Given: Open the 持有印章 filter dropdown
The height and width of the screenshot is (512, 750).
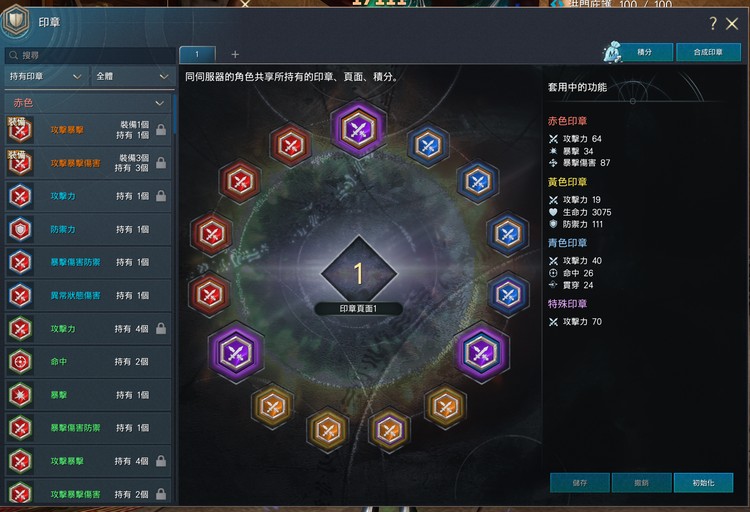Looking at the screenshot, I should [x=46, y=77].
